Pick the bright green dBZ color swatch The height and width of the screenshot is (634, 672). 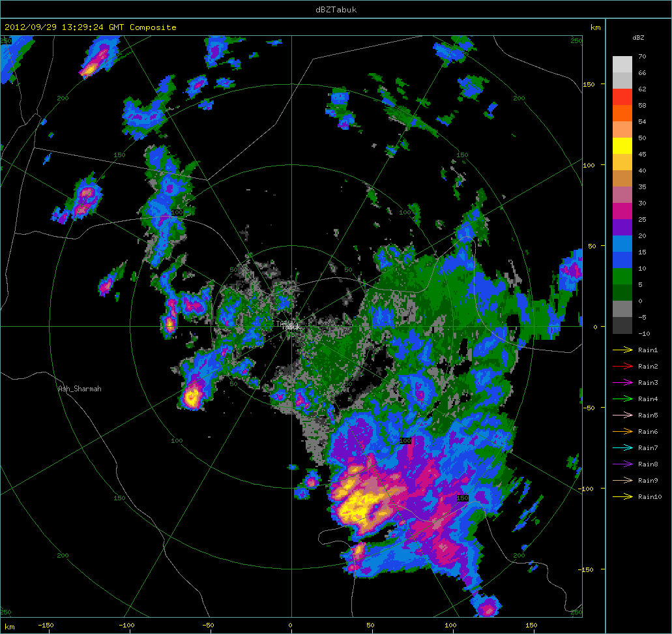(622, 276)
